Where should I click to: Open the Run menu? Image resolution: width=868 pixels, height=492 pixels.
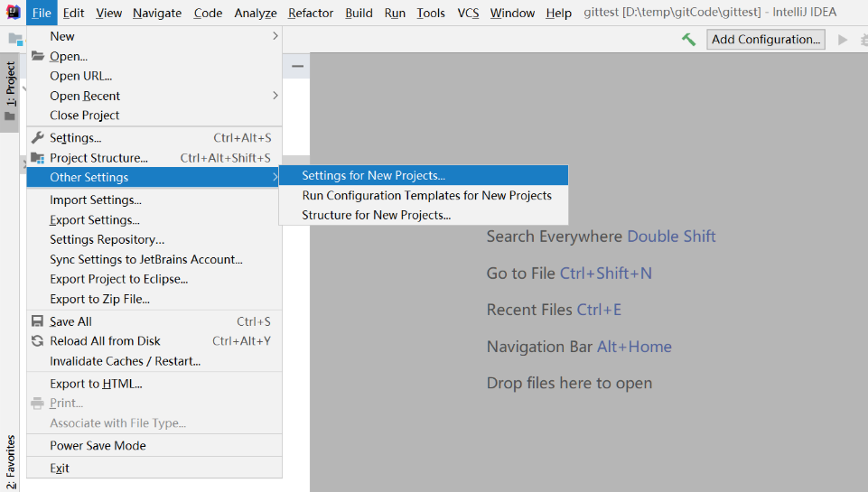(395, 13)
